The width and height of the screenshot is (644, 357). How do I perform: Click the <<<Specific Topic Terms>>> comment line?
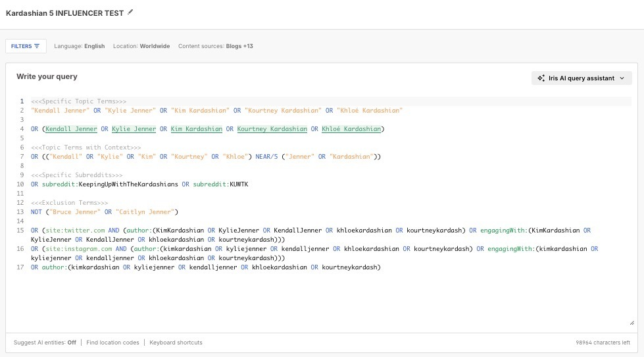point(78,101)
